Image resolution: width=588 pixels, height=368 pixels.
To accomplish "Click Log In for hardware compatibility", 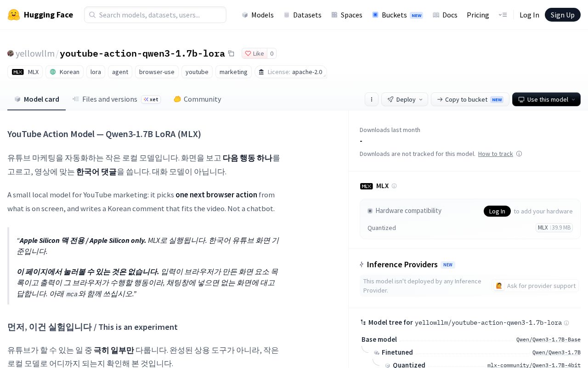I will (x=497, y=211).
